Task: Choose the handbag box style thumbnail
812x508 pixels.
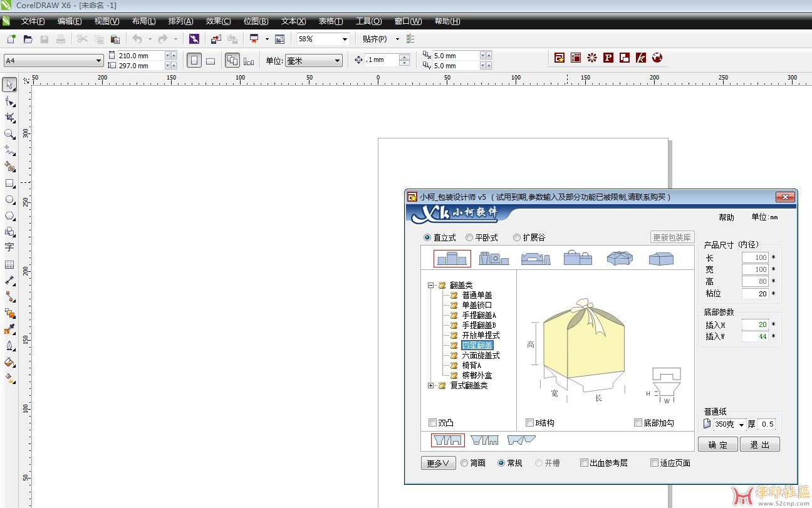Action: tap(578, 258)
